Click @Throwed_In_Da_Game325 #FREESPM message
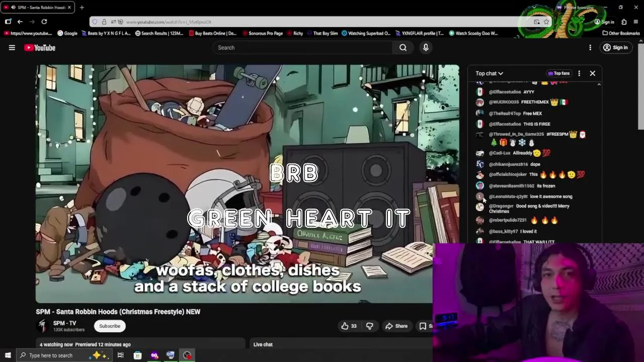Image resolution: width=644 pixels, height=362 pixels. point(537,138)
